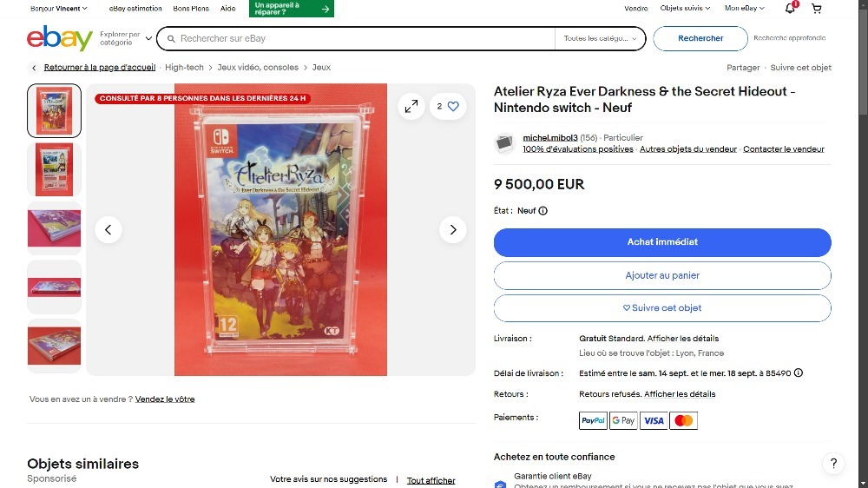Screen dimensions: 868x488
Task: Click the eBay logo
Action: [x=60, y=38]
